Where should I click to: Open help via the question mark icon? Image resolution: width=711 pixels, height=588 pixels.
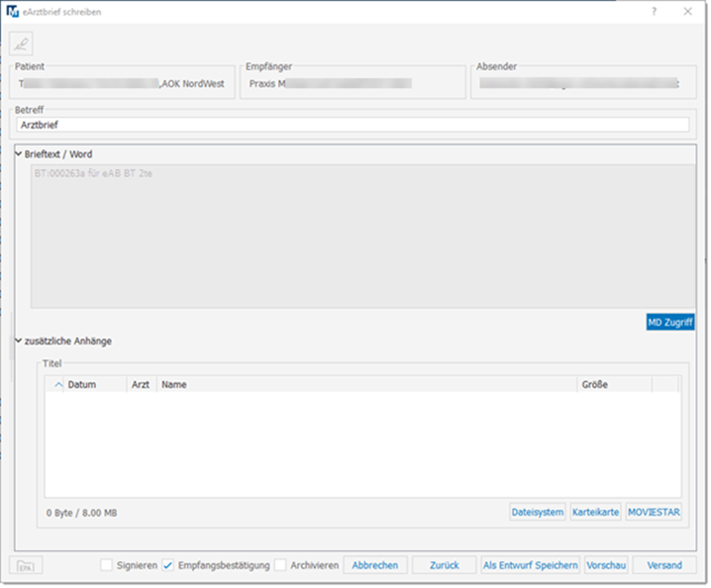point(654,11)
